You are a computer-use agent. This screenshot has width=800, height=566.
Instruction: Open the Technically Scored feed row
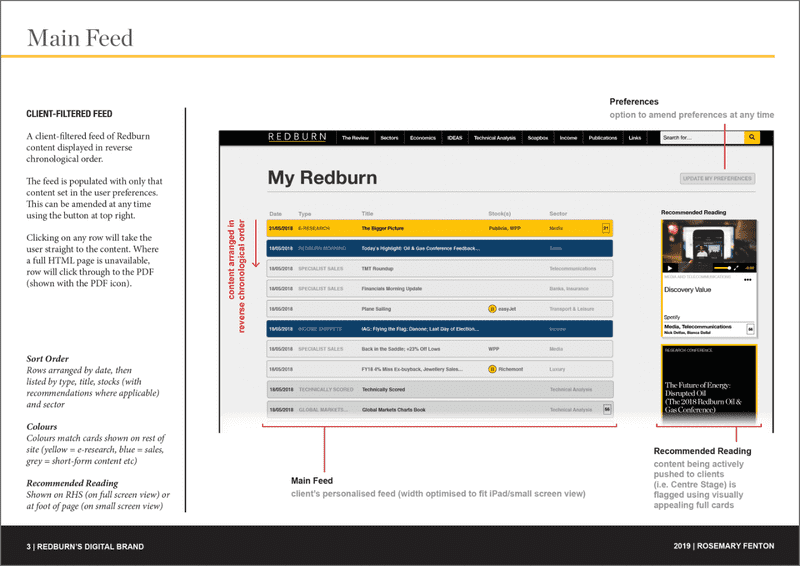[439, 389]
